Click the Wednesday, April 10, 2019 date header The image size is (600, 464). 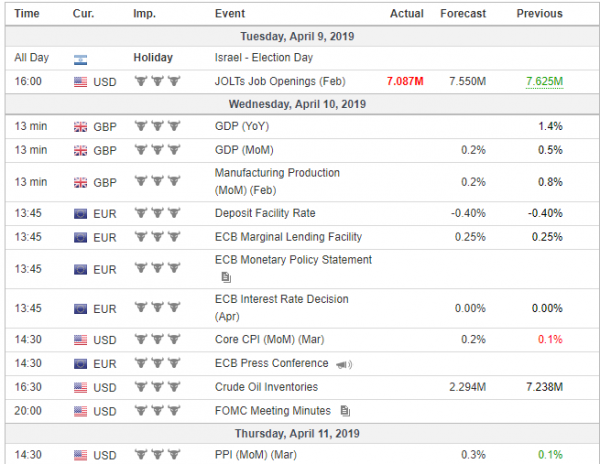click(297, 104)
